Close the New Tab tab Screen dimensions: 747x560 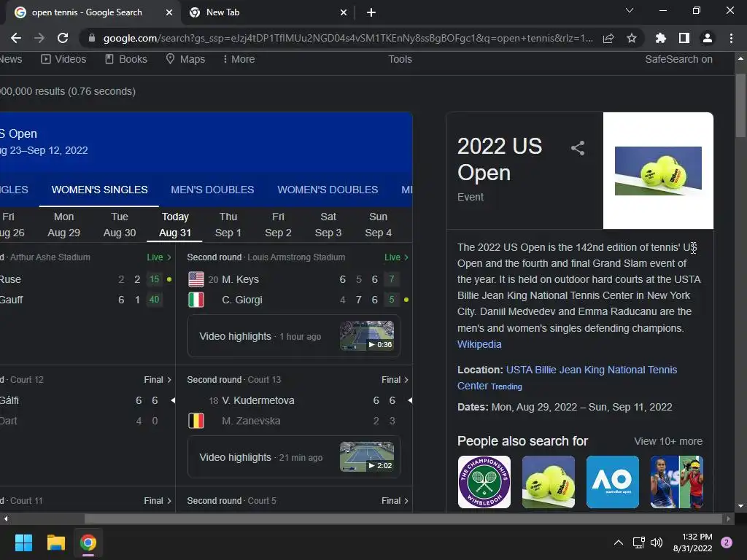tap(344, 12)
